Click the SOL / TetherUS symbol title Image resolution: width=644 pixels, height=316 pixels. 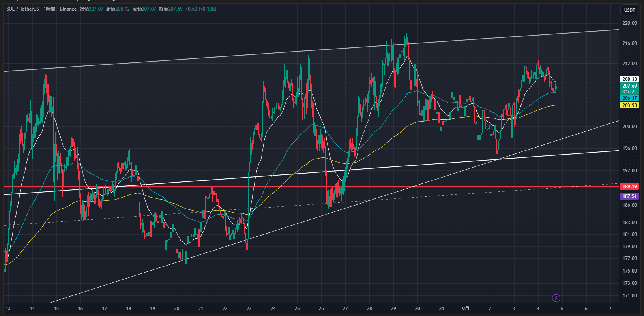(x=22, y=9)
